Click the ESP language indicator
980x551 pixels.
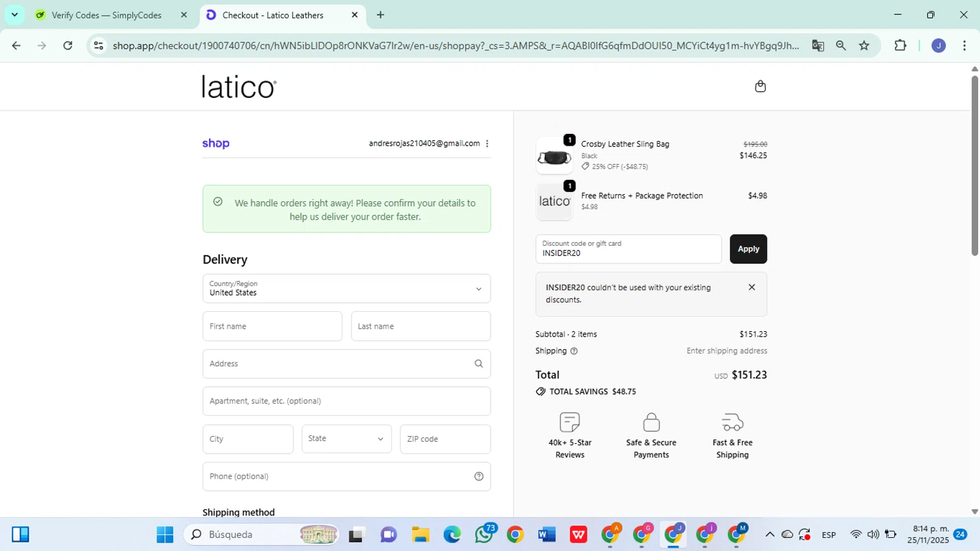click(x=828, y=535)
